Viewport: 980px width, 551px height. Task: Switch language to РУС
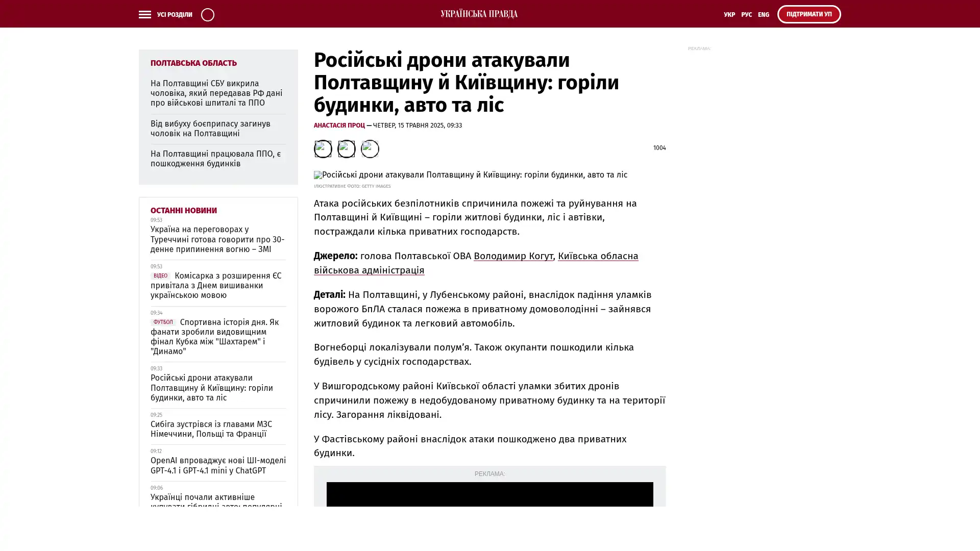(746, 15)
